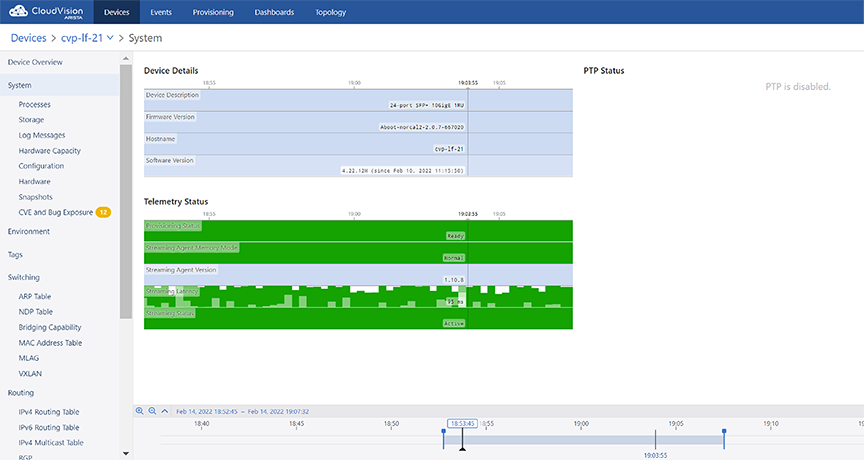864x460 pixels.
Task: Click the CVE and Bug Exposure count badge 12
Action: coord(103,212)
